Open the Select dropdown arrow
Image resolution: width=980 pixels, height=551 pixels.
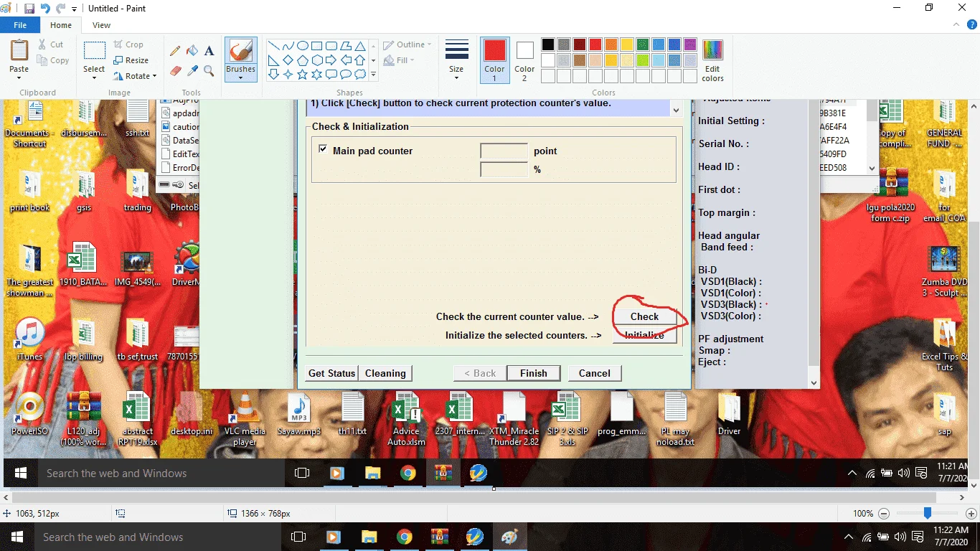pos(94,77)
